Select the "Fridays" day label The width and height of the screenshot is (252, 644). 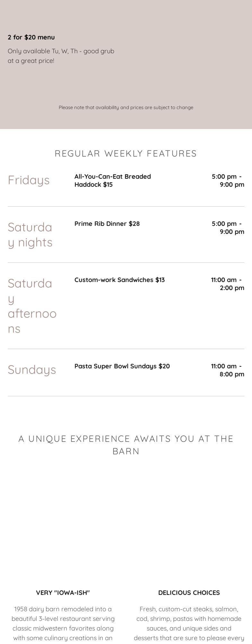(29, 180)
